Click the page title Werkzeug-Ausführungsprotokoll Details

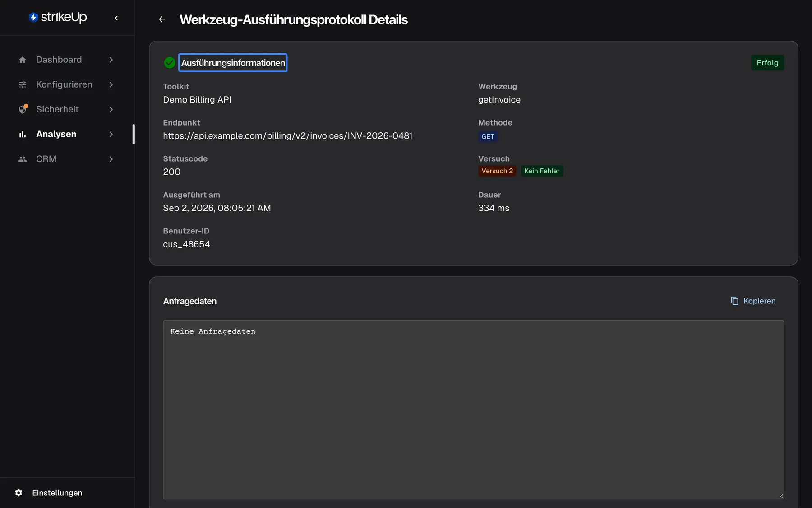click(294, 20)
